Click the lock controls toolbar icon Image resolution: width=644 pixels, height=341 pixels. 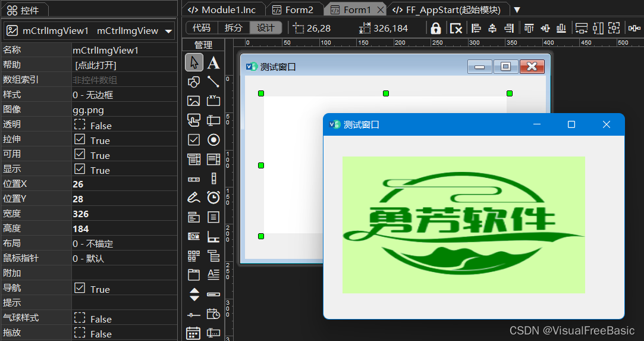pyautogui.click(x=436, y=29)
